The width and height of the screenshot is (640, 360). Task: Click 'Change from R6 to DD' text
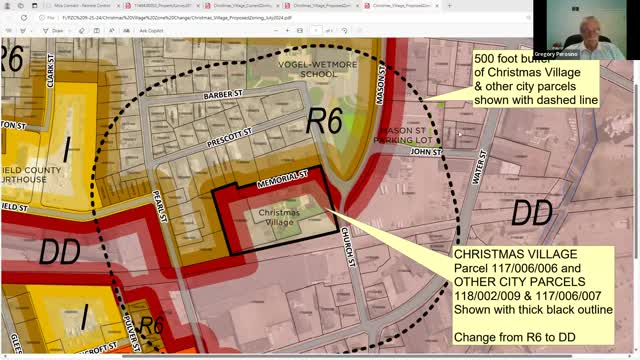point(515,337)
